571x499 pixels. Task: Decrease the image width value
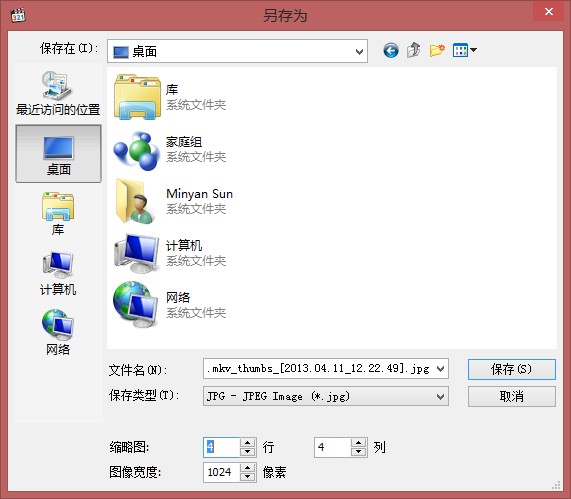(248, 477)
